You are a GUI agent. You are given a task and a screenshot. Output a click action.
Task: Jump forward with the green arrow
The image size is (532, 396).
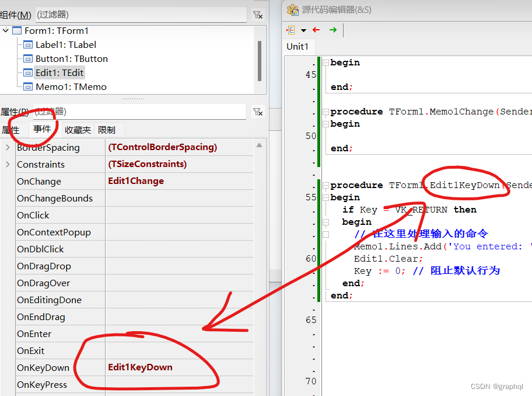[x=333, y=30]
